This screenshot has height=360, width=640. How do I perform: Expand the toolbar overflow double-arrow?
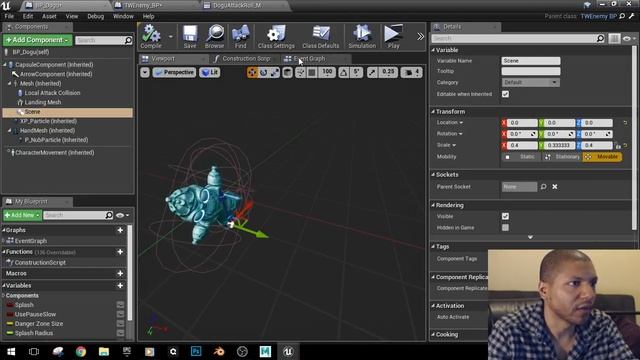[x=420, y=36]
